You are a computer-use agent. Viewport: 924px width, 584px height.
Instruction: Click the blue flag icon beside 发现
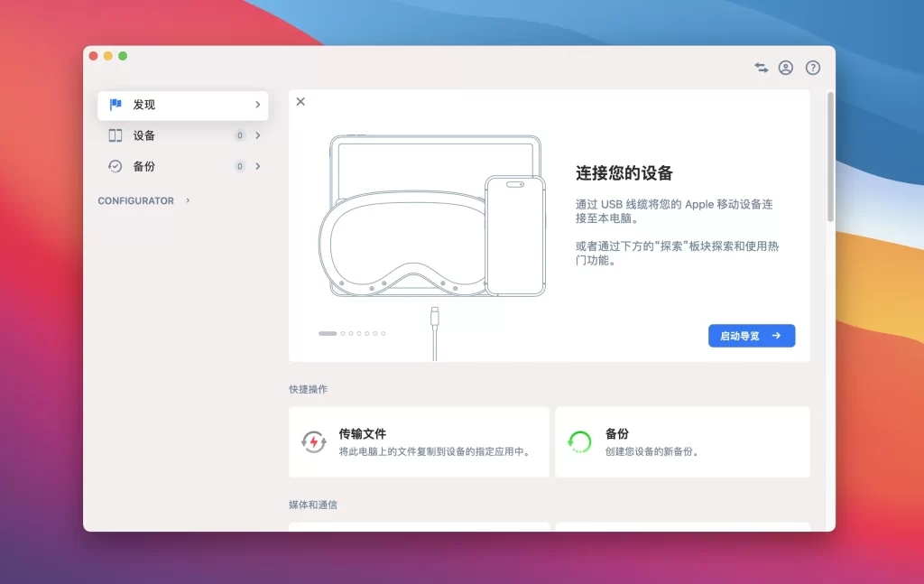[x=115, y=105]
